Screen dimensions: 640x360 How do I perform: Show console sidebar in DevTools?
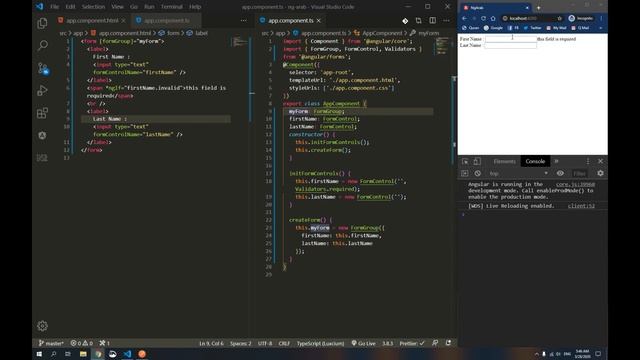[x=464, y=173]
